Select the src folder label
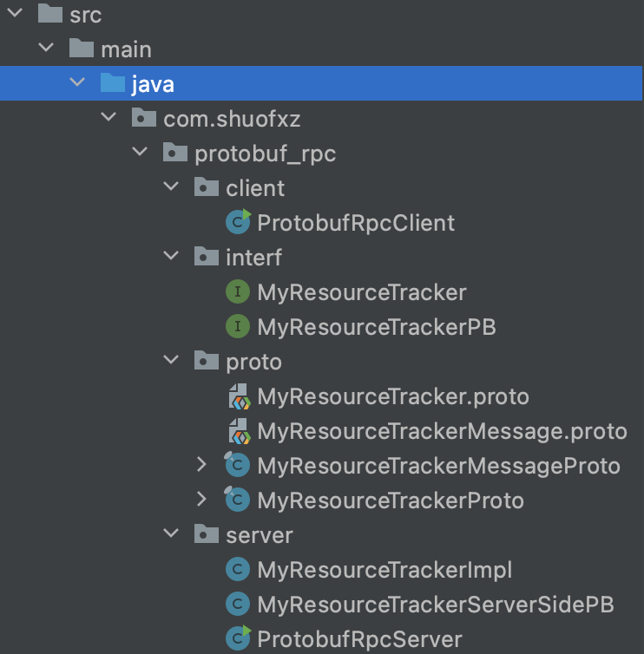 [86, 16]
